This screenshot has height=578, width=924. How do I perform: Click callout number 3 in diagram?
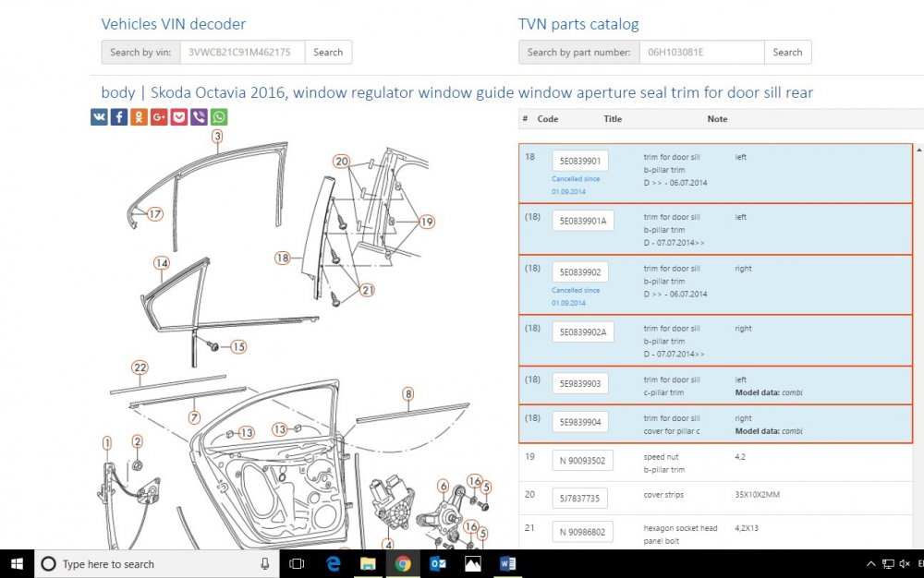point(217,137)
